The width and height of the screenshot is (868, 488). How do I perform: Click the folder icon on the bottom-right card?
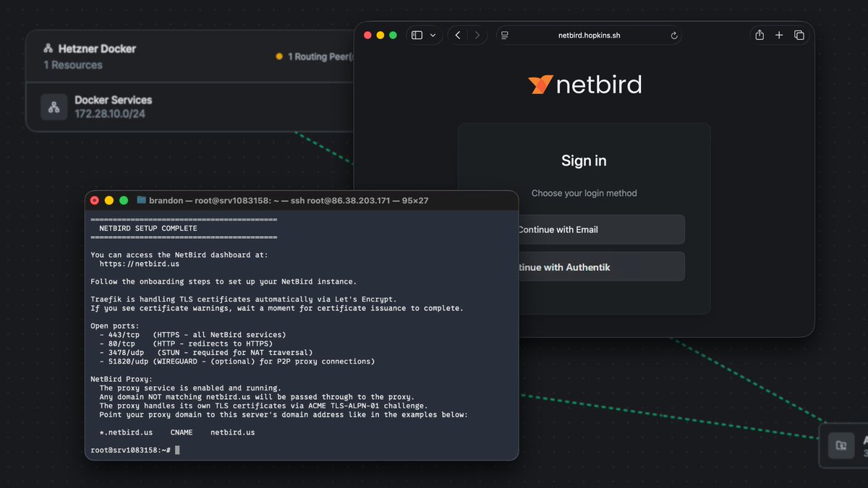[841, 445]
